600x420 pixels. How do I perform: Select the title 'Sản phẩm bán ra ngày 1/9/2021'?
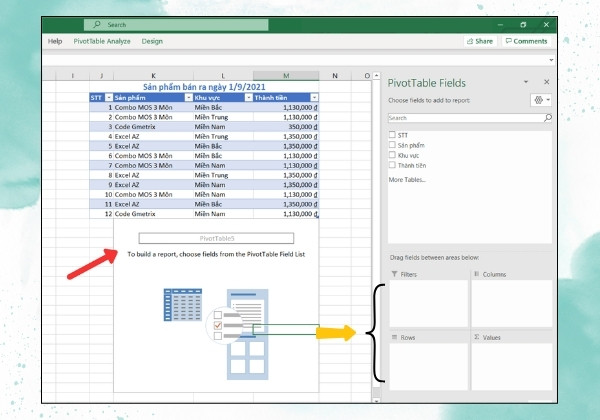pyautogui.click(x=204, y=87)
